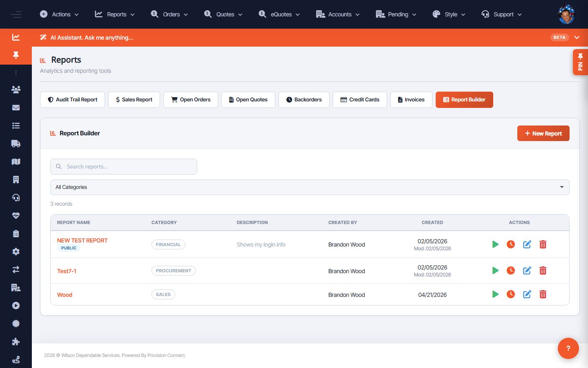This screenshot has height=368, width=588.
Task: Open the sidebar play circle icon
Action: click(16, 305)
